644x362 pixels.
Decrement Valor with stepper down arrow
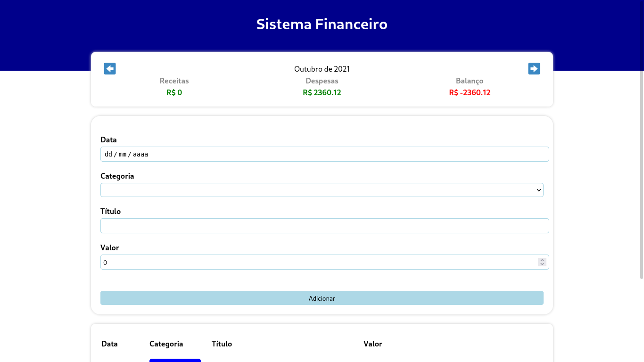click(542, 264)
